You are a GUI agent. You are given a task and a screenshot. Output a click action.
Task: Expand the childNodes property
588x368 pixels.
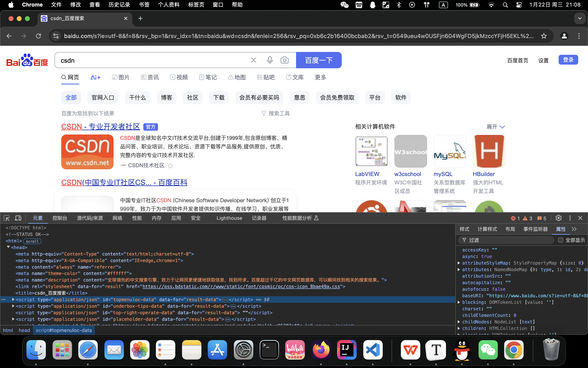coord(459,322)
